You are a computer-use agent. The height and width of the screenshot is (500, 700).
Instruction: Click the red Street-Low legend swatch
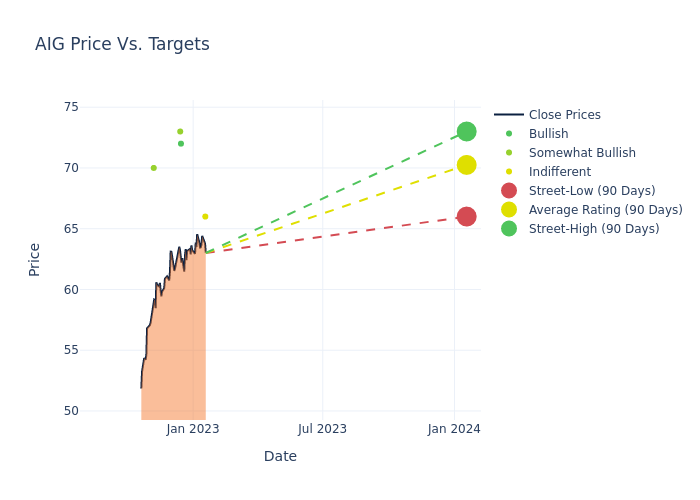click(509, 191)
